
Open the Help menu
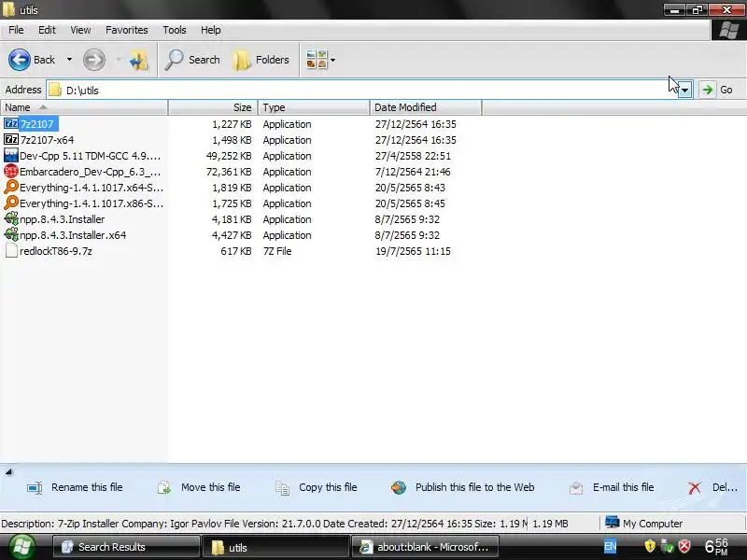tap(211, 30)
